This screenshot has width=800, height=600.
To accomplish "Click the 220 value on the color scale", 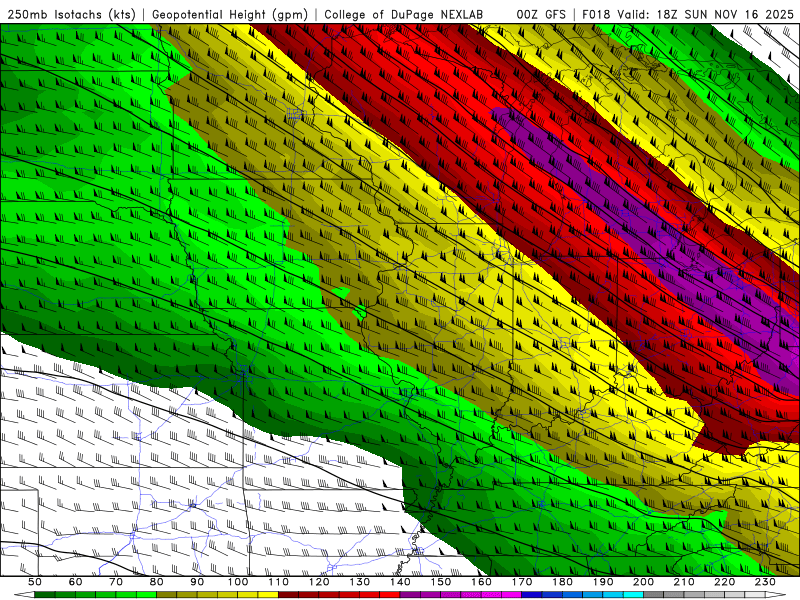I will (x=724, y=582).
